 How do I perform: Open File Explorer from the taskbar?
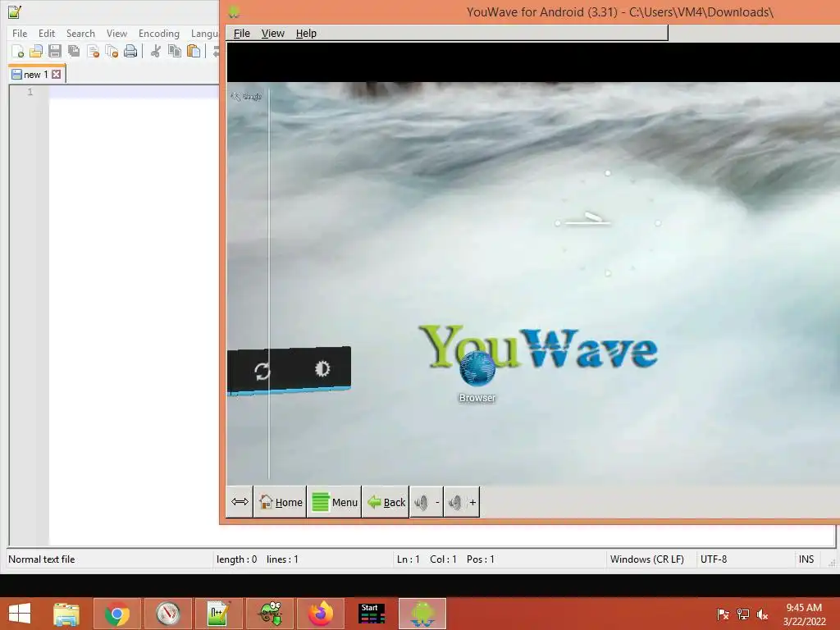click(66, 614)
